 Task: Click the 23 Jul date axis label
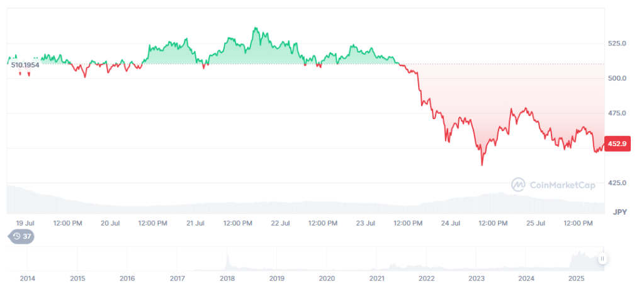coord(366,223)
